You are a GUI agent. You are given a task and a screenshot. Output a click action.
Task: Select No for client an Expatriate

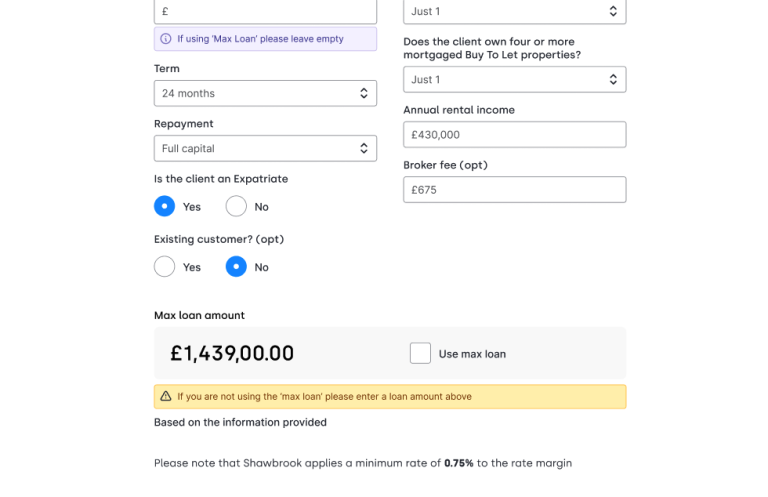pyautogui.click(x=236, y=207)
